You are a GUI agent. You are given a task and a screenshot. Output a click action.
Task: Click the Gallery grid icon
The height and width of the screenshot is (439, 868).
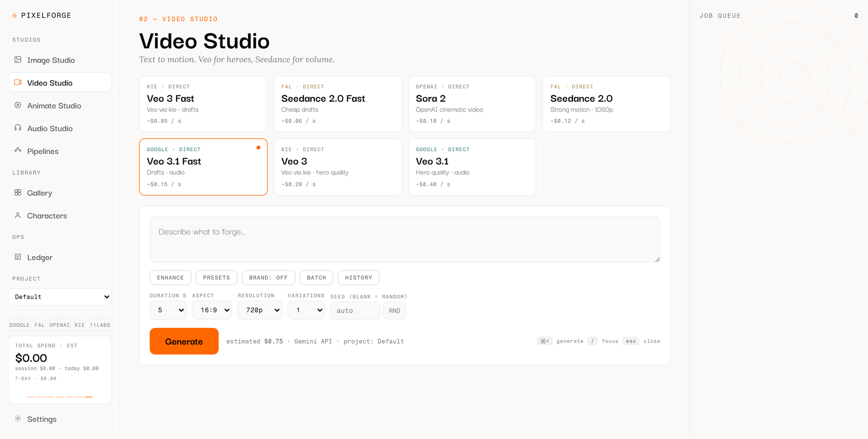click(18, 192)
